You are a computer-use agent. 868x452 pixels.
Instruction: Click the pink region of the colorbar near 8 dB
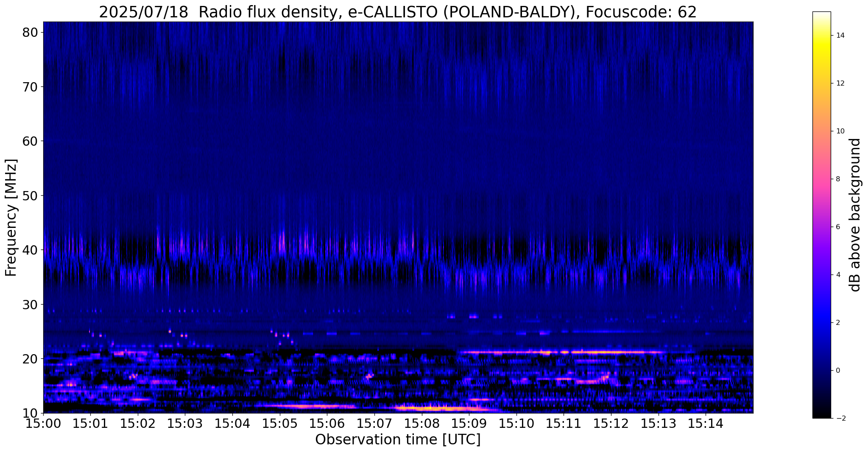[x=821, y=179]
